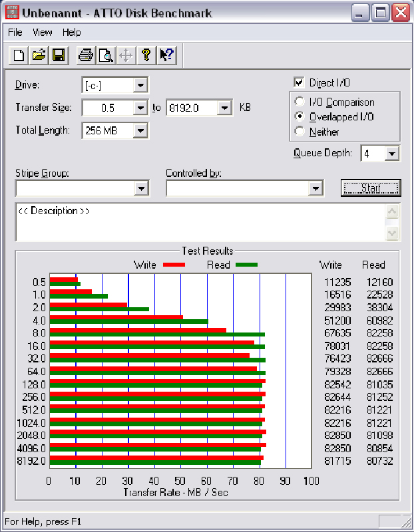Select the I/O Comparison radio option

point(300,102)
